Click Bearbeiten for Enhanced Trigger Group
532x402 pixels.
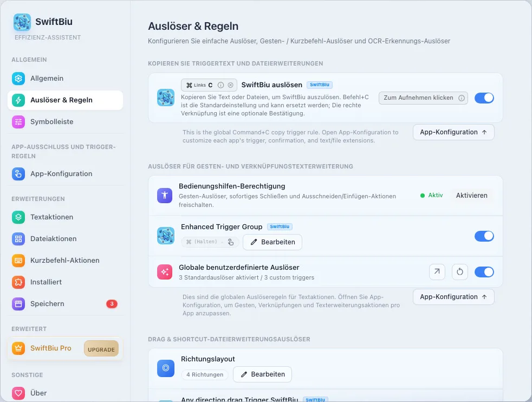coord(273,242)
